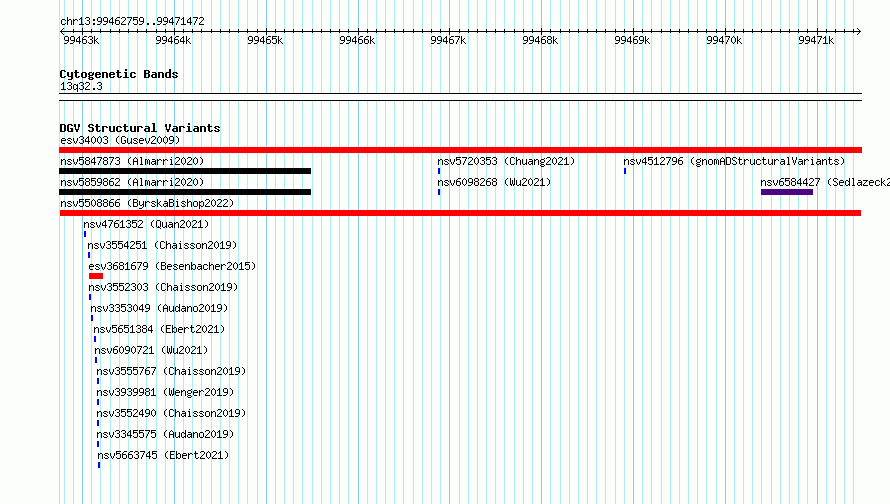The height and width of the screenshot is (504, 890).
Task: Open nsv5508866 (ByrskaBishop2022) label
Action: tap(147, 203)
